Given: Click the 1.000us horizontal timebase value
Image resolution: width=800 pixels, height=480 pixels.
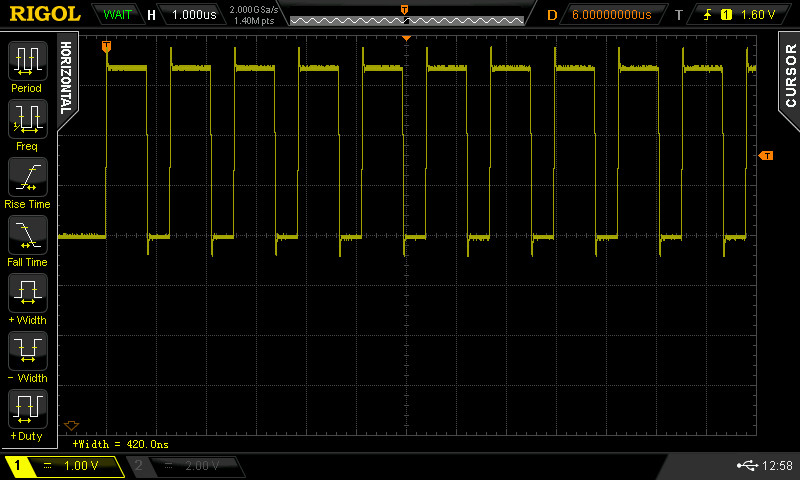Looking at the screenshot, I should click(x=192, y=15).
